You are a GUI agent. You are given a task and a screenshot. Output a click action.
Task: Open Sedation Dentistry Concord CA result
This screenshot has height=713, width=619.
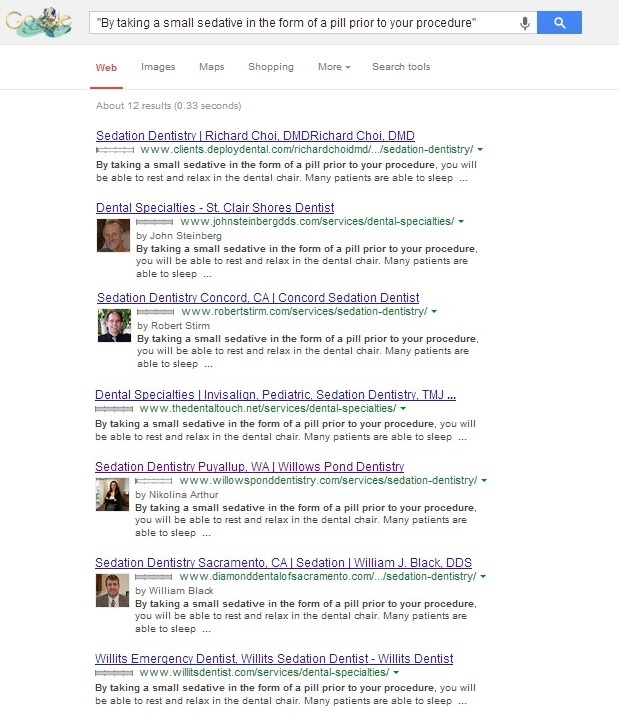(x=258, y=297)
